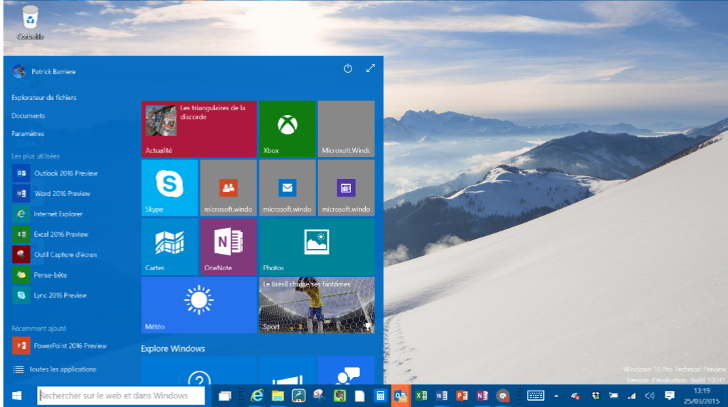
Task: Open the Cartes maps tile
Action: tap(169, 246)
